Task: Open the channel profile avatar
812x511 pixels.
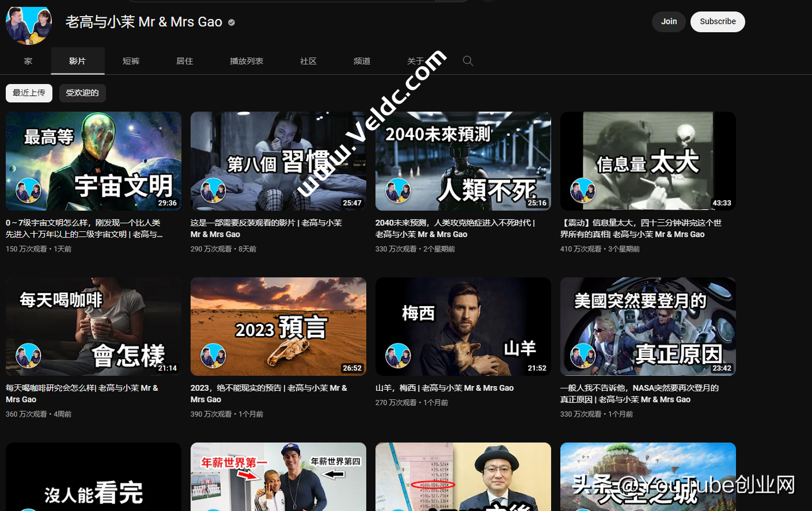Action: pyautogui.click(x=29, y=24)
